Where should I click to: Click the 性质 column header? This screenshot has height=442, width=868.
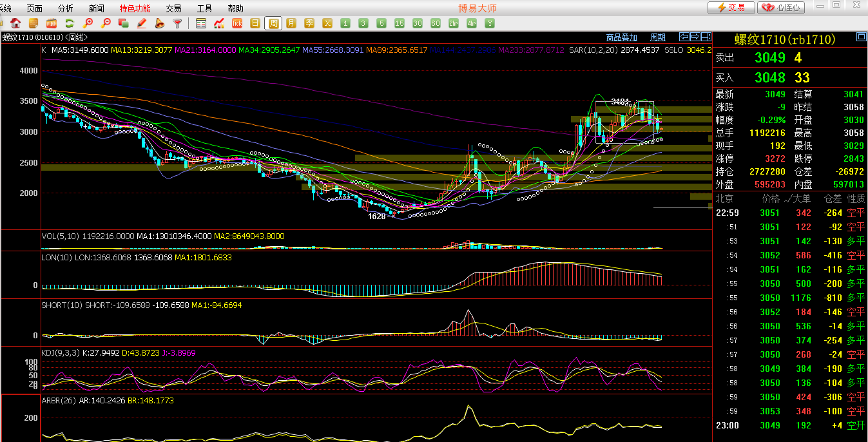pyautogui.click(x=856, y=198)
